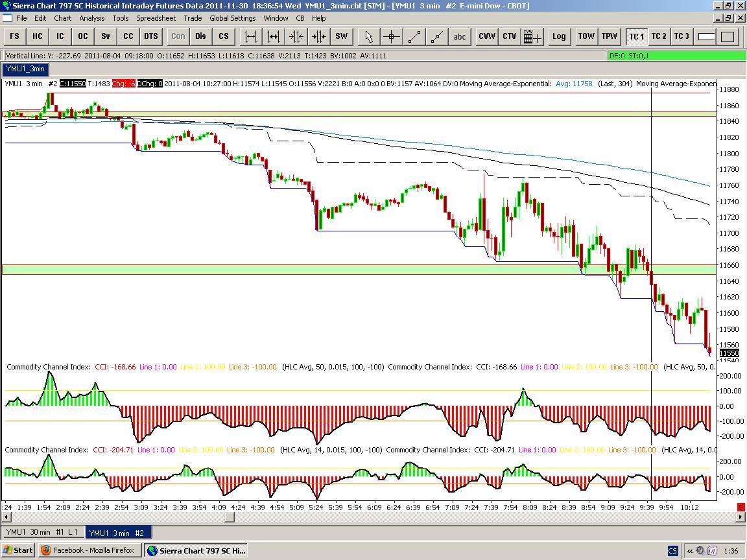Select the TC 3 tool configuration
The height and width of the screenshot is (560, 747).
pyautogui.click(x=682, y=36)
